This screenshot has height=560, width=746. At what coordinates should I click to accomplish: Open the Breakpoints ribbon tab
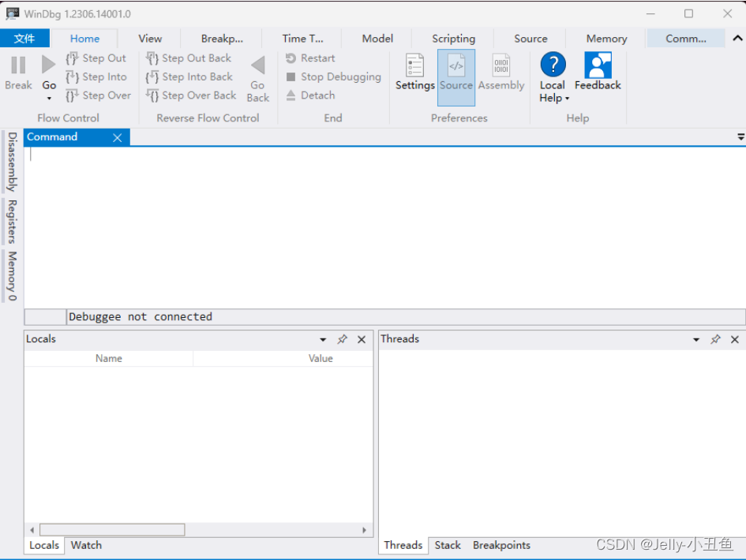coord(222,39)
